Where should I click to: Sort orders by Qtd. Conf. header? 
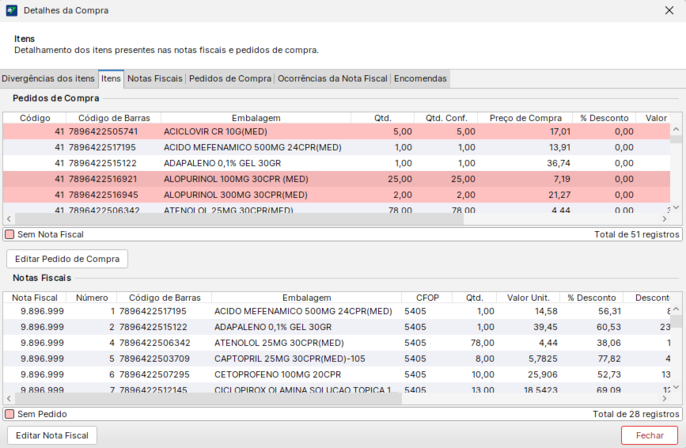[446, 118]
